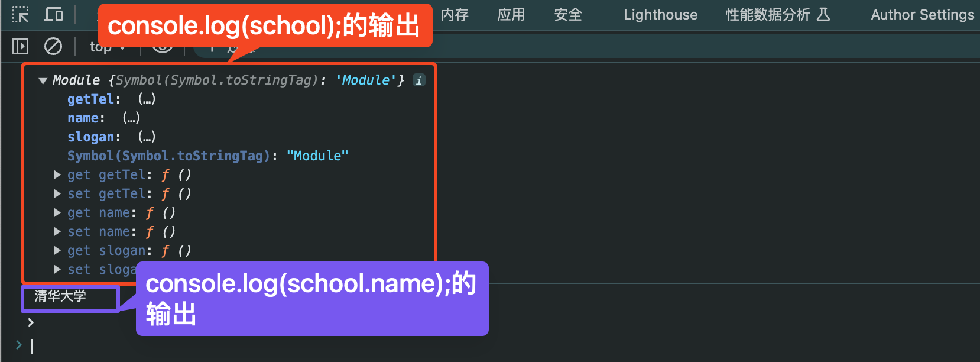The width and height of the screenshot is (980, 362).
Task: Invoke the slogan property getter (…)
Action: tap(147, 137)
